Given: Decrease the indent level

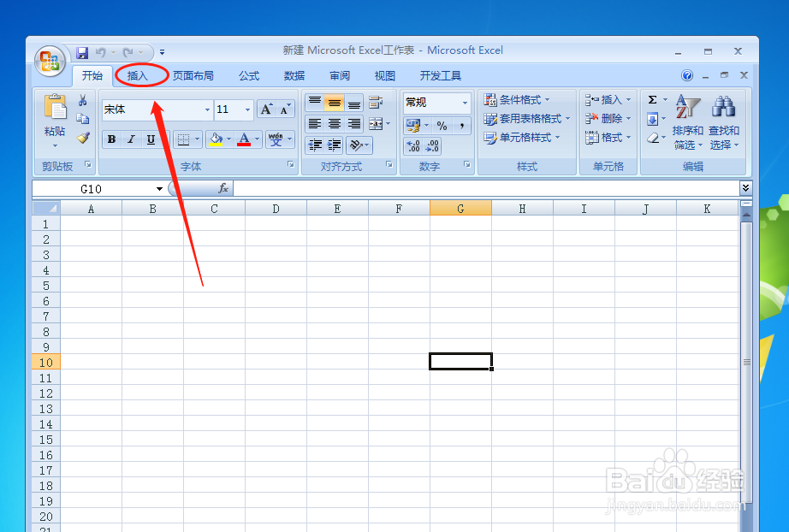Looking at the screenshot, I should (x=315, y=145).
